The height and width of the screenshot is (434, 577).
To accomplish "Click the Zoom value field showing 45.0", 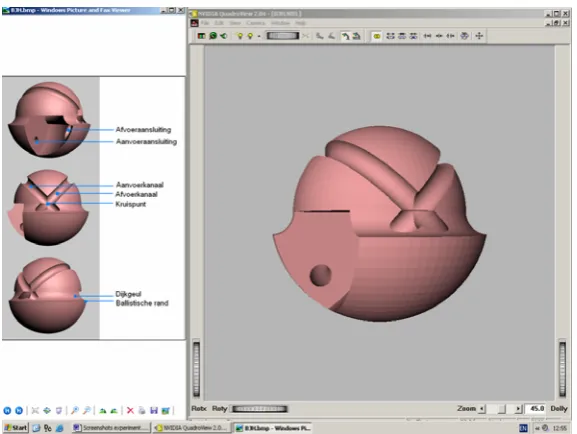I will (x=535, y=409).
